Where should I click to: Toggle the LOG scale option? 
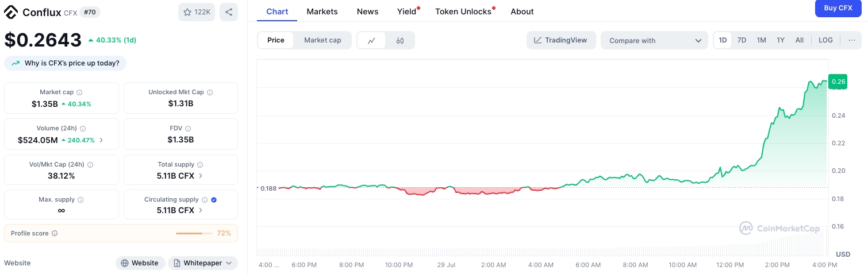(825, 40)
